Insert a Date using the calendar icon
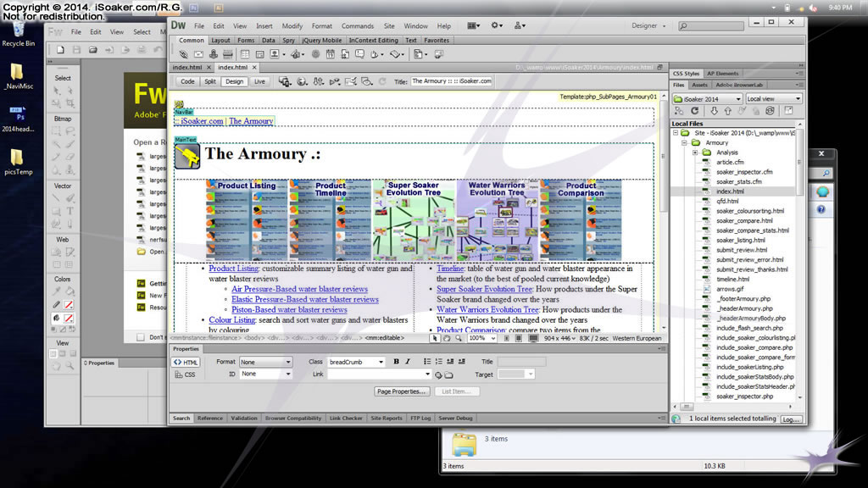This screenshot has height=488, width=868. [x=330, y=54]
